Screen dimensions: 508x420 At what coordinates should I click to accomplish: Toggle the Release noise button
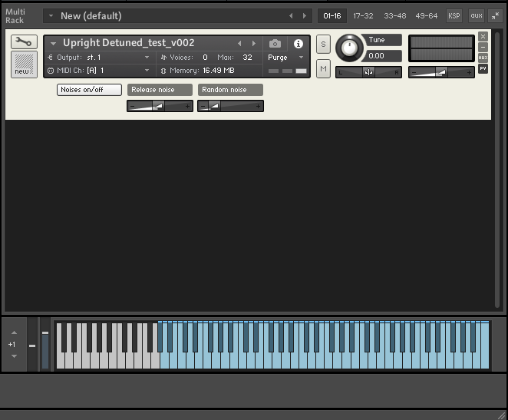[160, 90]
